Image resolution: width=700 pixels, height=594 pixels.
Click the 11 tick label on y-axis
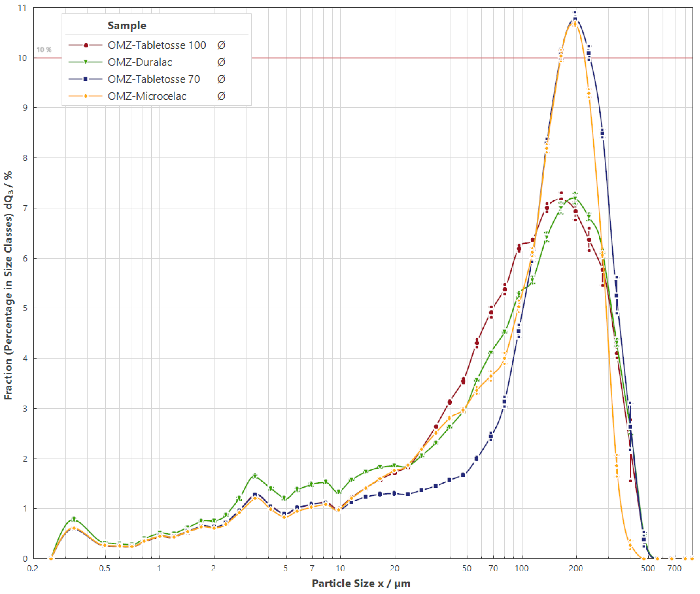point(22,8)
